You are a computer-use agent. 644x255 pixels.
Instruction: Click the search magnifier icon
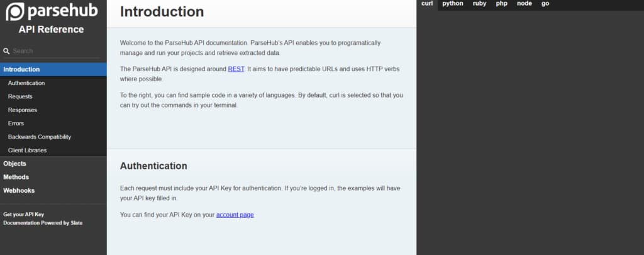click(6, 52)
